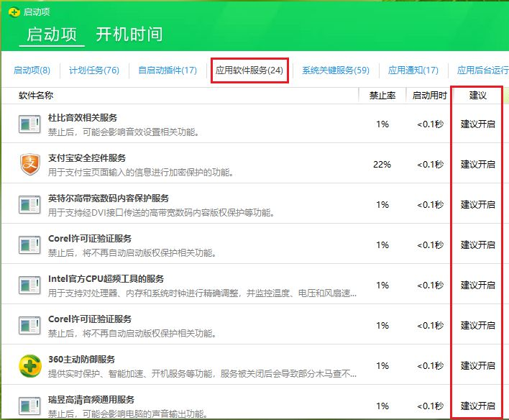Select the 杜比音效相关服务 title text
The width and height of the screenshot is (509, 420).
(83, 117)
